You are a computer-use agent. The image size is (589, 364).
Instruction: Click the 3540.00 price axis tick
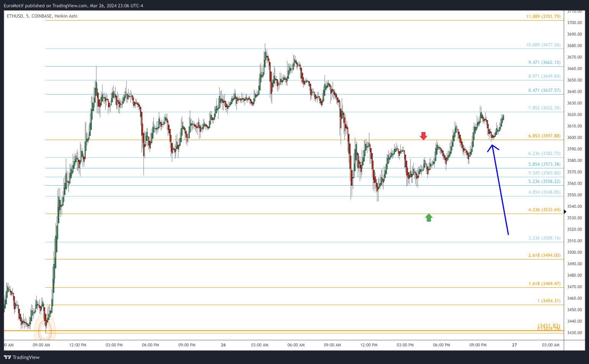pos(575,206)
